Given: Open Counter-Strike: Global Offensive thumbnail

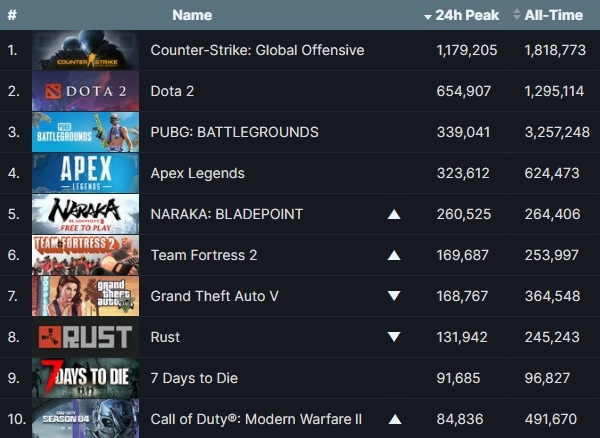Looking at the screenshot, I should coord(85,50).
